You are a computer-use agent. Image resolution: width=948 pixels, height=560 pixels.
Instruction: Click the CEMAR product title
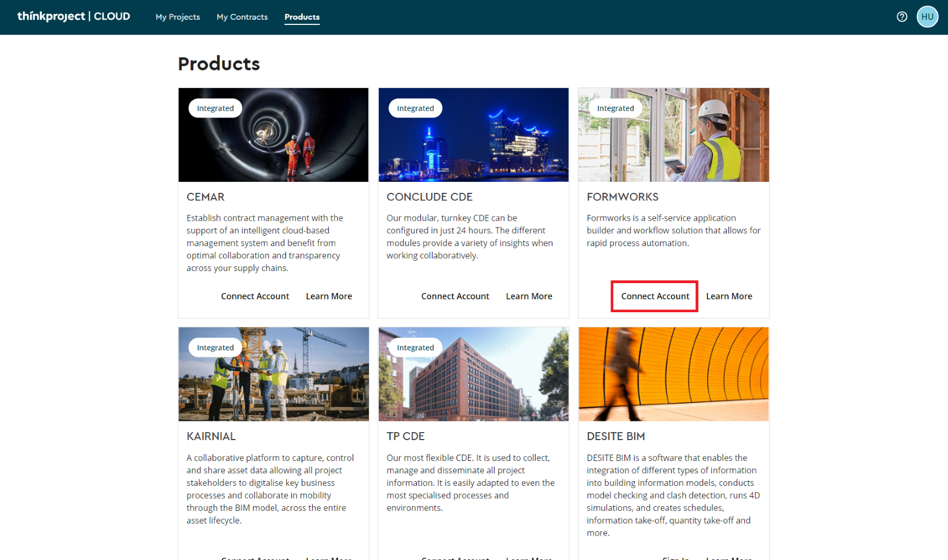click(206, 197)
